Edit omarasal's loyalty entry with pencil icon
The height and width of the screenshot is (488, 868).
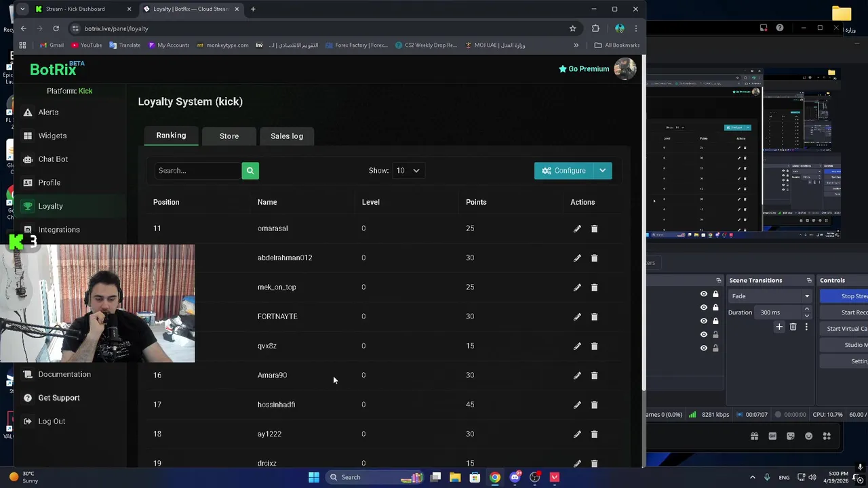577,229
